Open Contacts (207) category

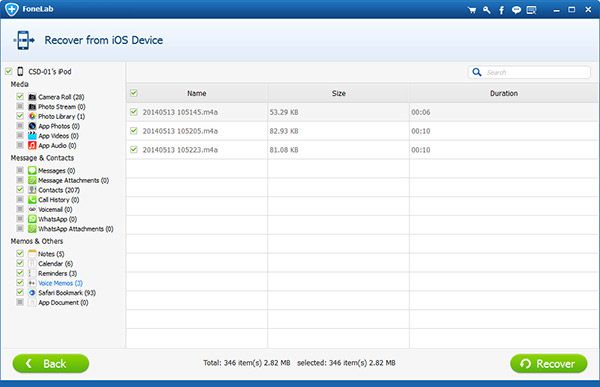click(59, 190)
